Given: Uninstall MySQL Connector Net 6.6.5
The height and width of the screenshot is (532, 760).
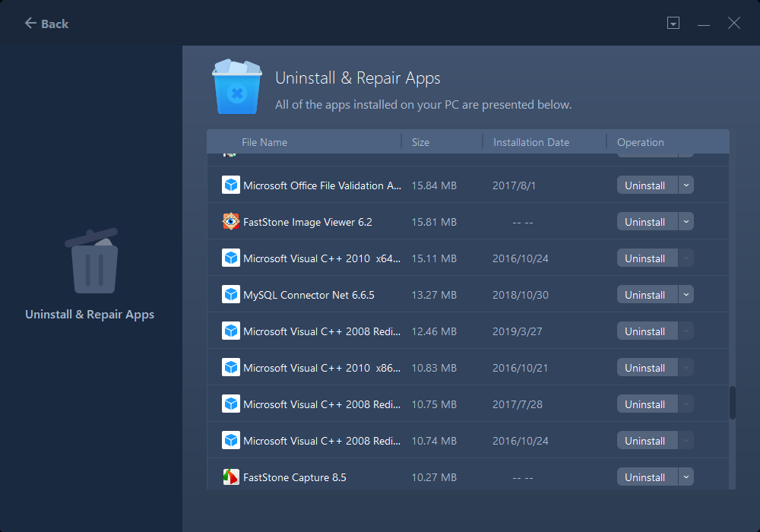Looking at the screenshot, I should (647, 295).
